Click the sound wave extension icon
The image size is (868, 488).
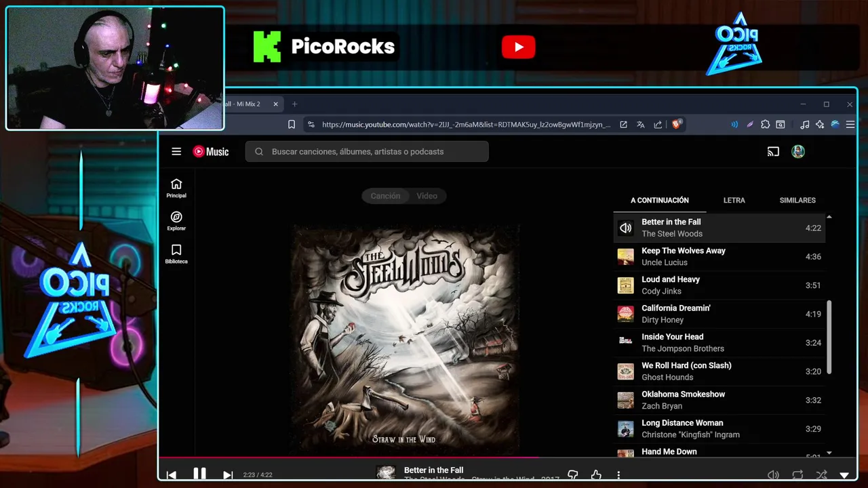(x=734, y=125)
